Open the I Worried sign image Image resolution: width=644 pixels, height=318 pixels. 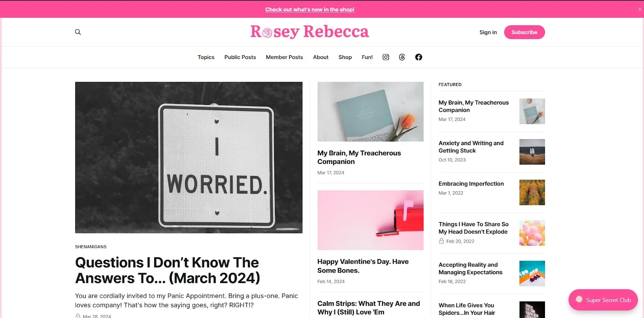click(189, 158)
